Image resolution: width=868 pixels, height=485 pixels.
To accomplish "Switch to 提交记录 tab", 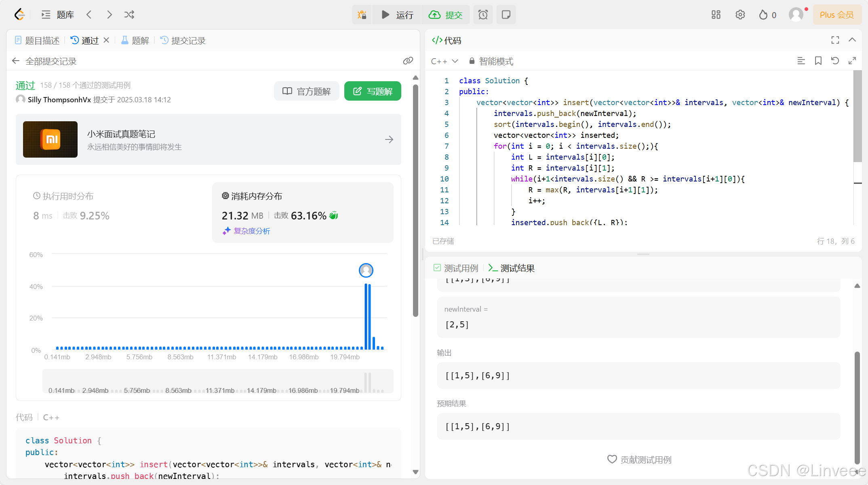I will 183,40.
